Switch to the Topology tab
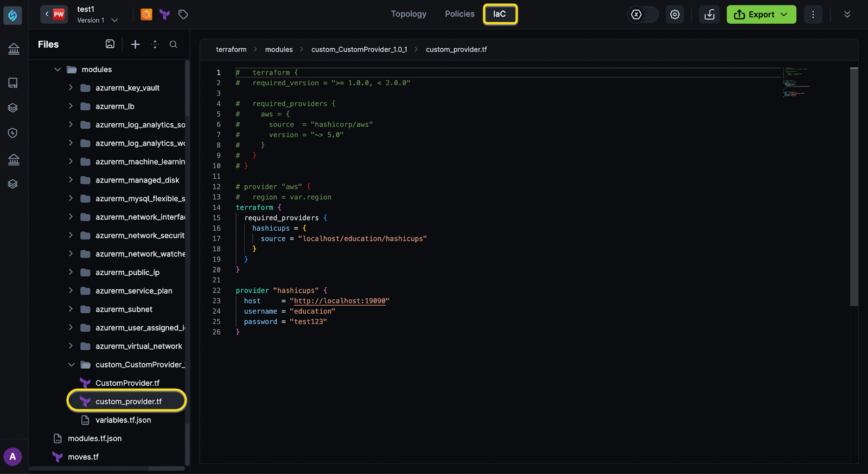 pos(409,14)
